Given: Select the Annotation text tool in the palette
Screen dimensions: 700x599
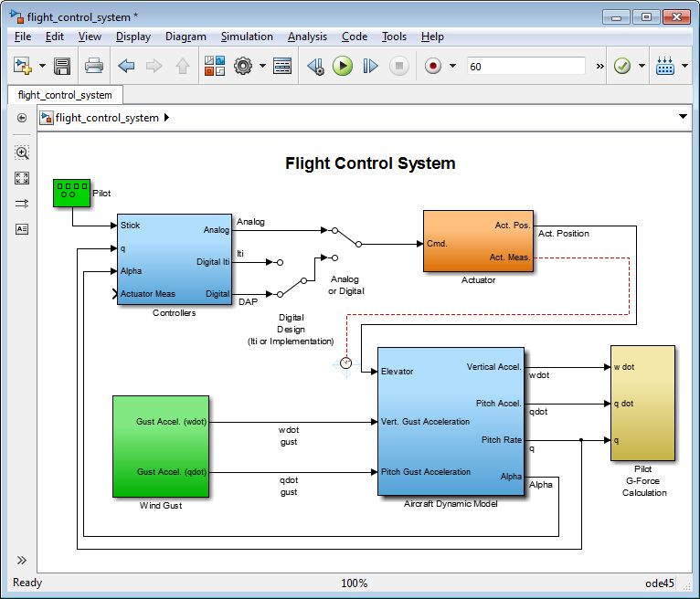Looking at the screenshot, I should pyautogui.click(x=22, y=229).
